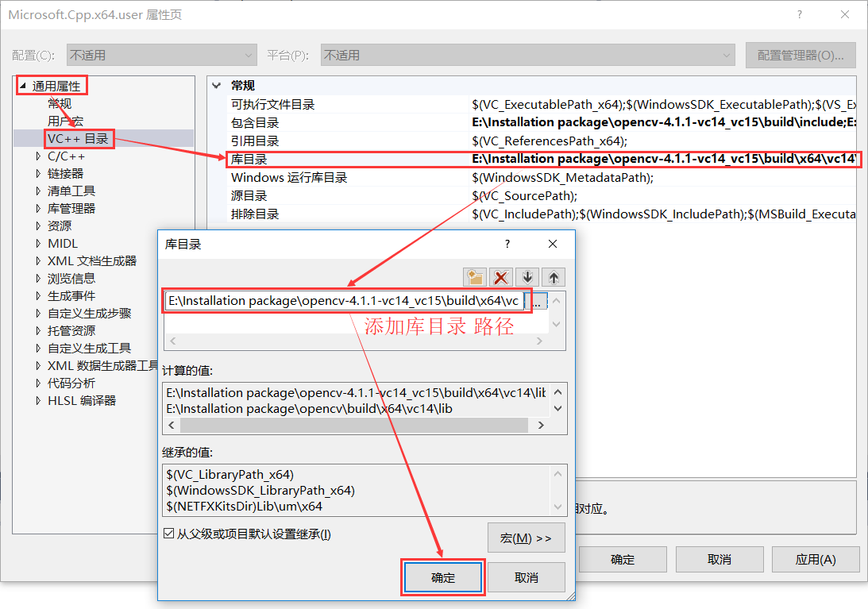Close the 库目录 dialog with X
This screenshot has height=609, width=868.
point(553,244)
